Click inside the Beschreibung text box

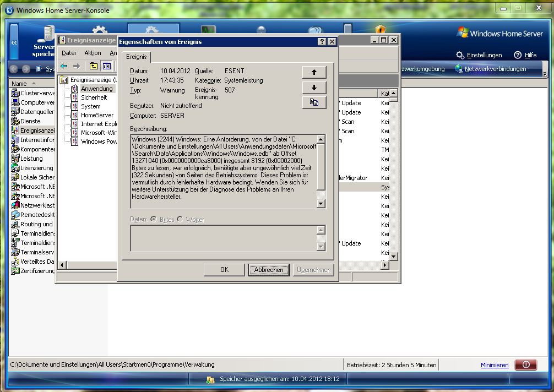pyautogui.click(x=224, y=171)
